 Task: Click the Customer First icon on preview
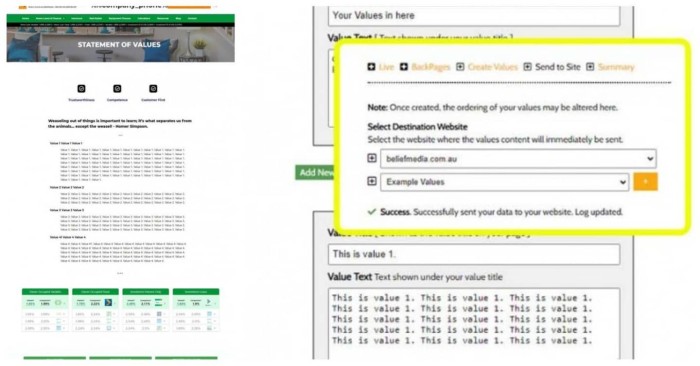pyautogui.click(x=153, y=88)
